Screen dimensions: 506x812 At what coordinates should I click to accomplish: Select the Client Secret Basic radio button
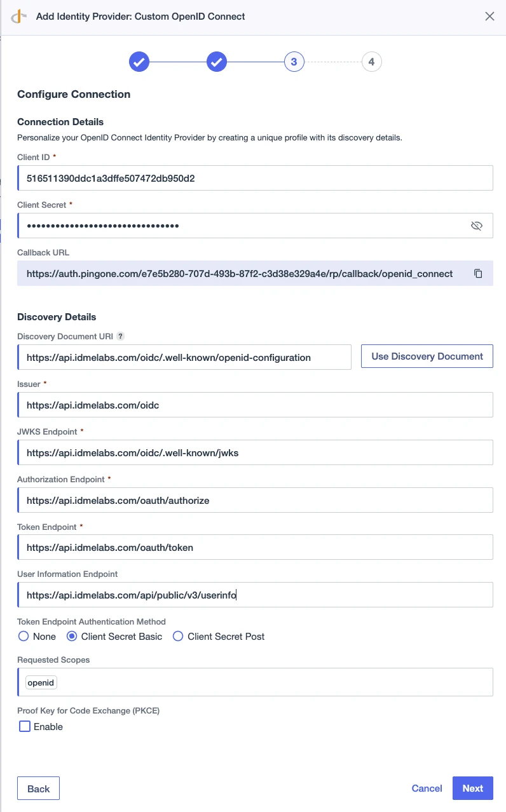tap(71, 636)
